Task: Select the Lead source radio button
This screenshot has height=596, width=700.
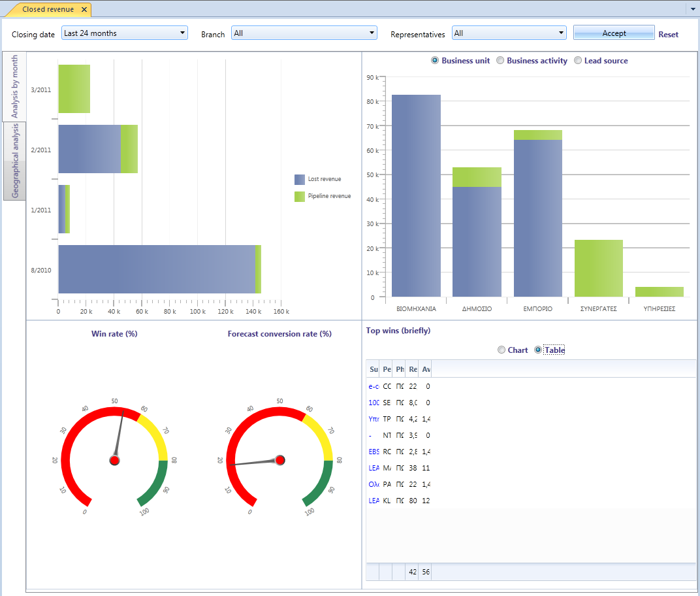Action: tap(578, 60)
